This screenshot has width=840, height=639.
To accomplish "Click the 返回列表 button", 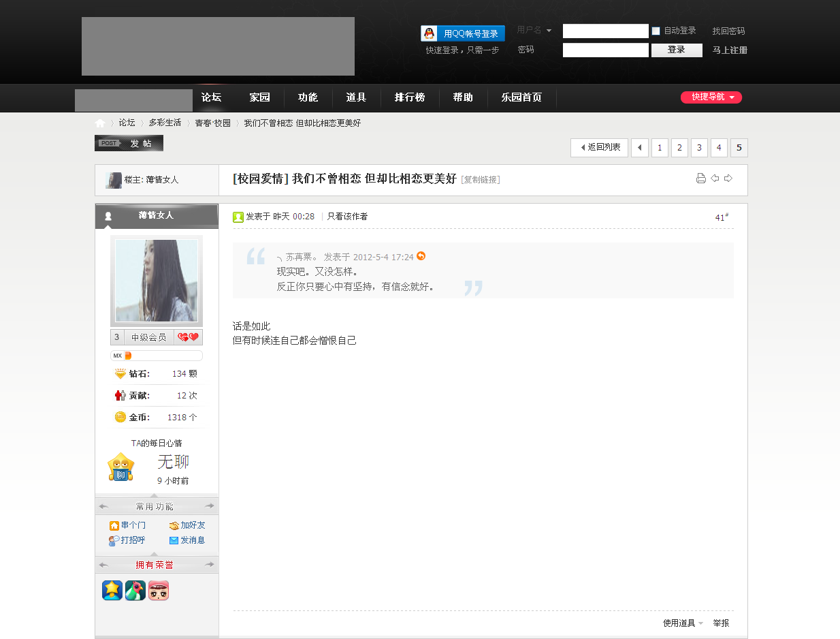I will pos(599,147).
